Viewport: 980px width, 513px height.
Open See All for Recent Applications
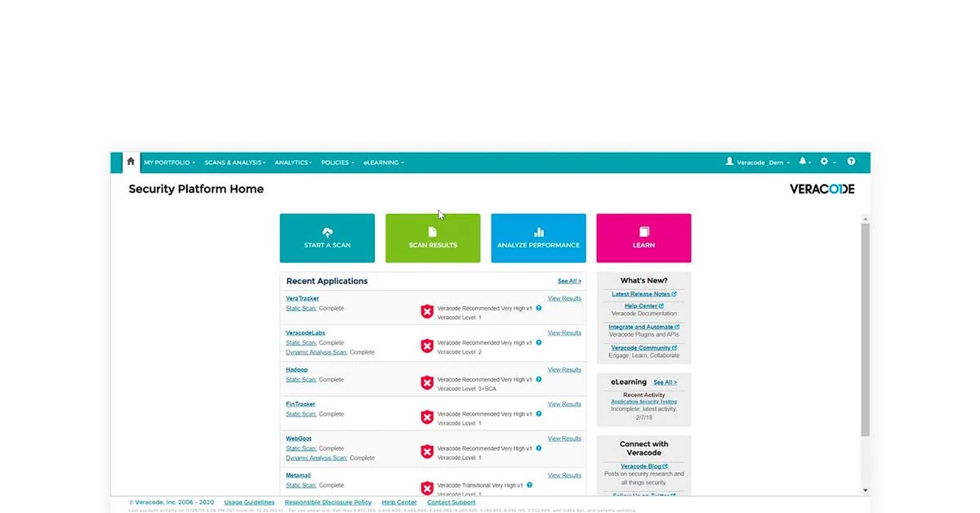(569, 280)
